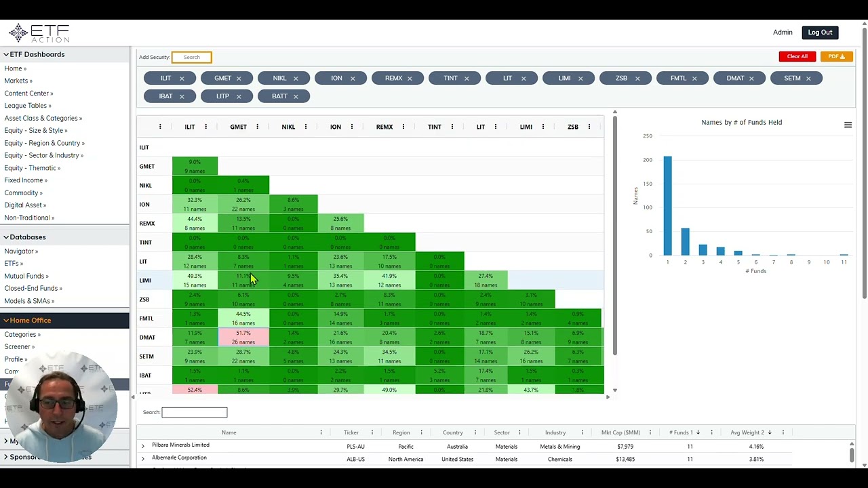The height and width of the screenshot is (488, 868).
Task: Click the heatmap scroll-right arrow
Action: pyautogui.click(x=607, y=398)
